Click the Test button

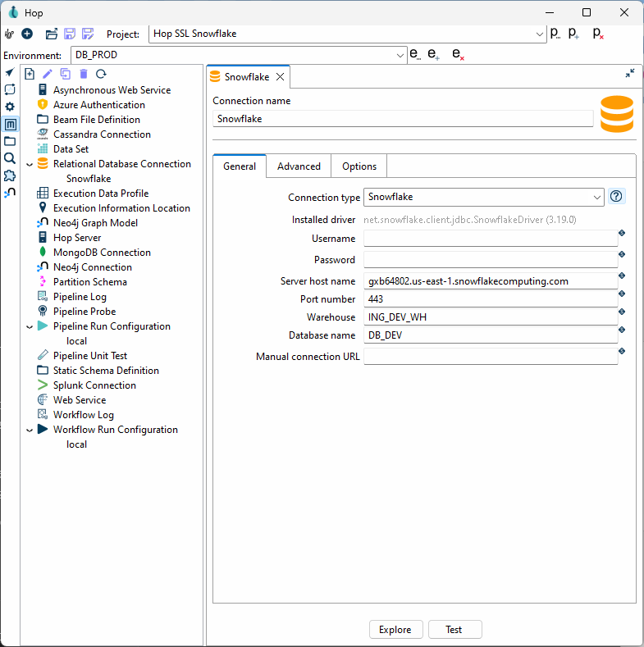[x=454, y=630]
